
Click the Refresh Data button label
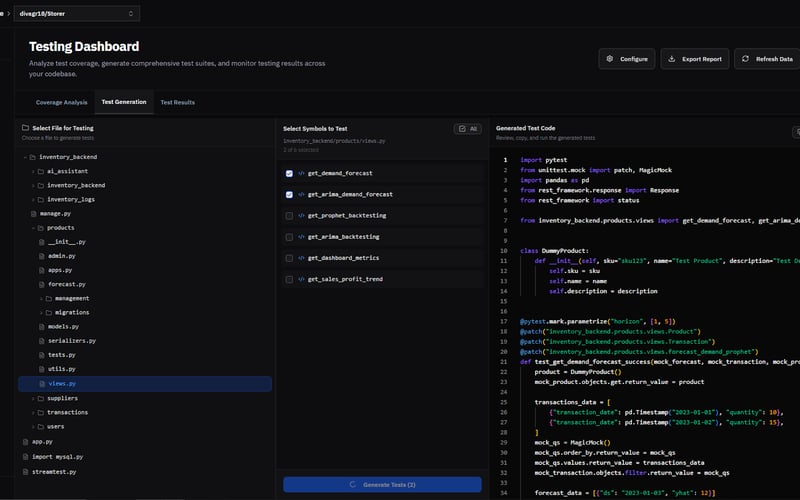coord(774,59)
